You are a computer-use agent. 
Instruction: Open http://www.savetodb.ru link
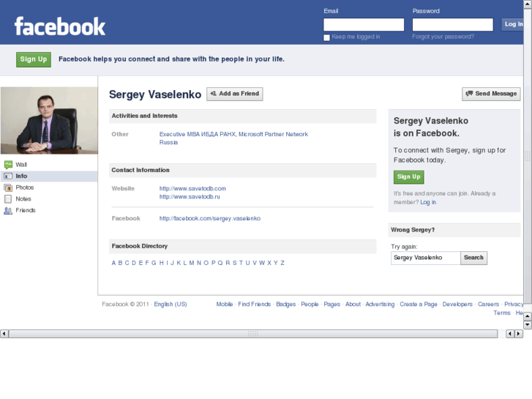190,197
